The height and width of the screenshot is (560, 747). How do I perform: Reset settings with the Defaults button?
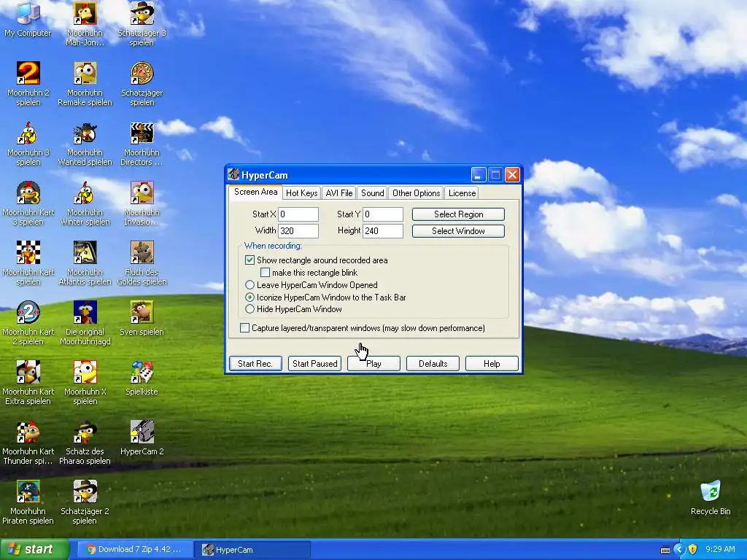433,364
